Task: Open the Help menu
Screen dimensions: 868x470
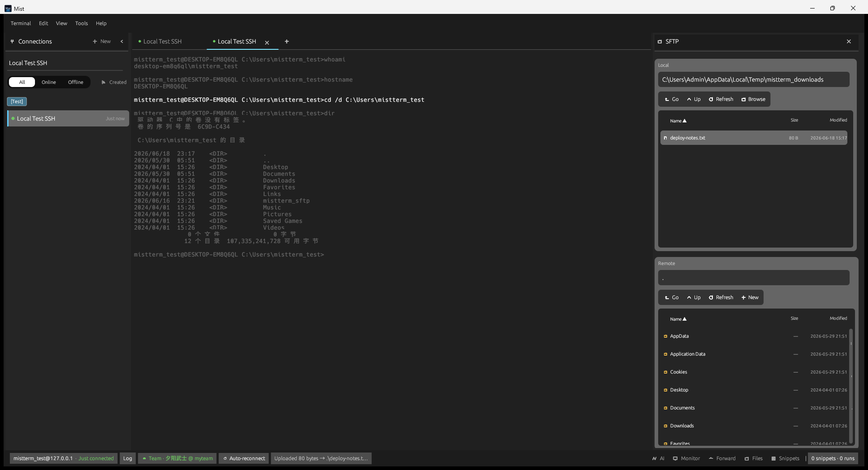Action: pyautogui.click(x=101, y=23)
